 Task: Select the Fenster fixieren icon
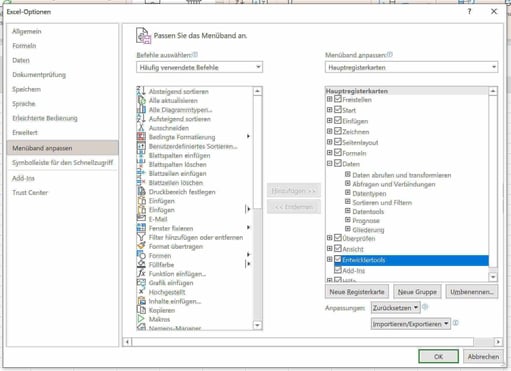tap(141, 228)
